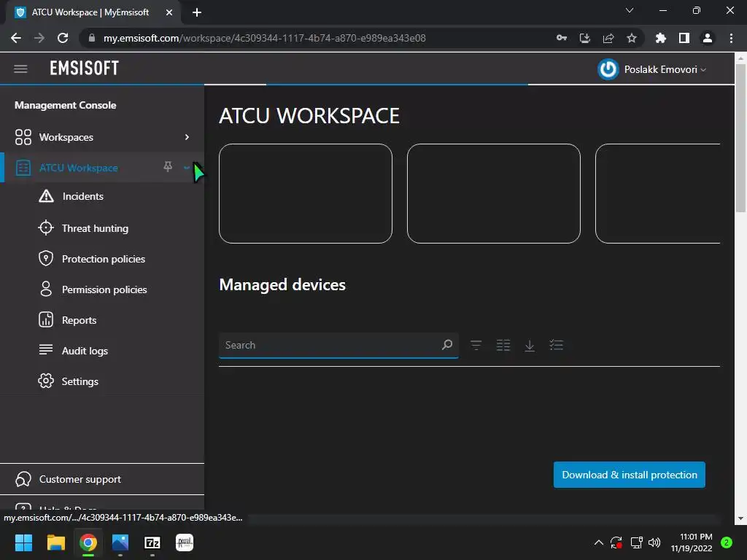Screen dimensions: 747x560
Task: Expand the Workspaces arrow
Action: coord(187,137)
